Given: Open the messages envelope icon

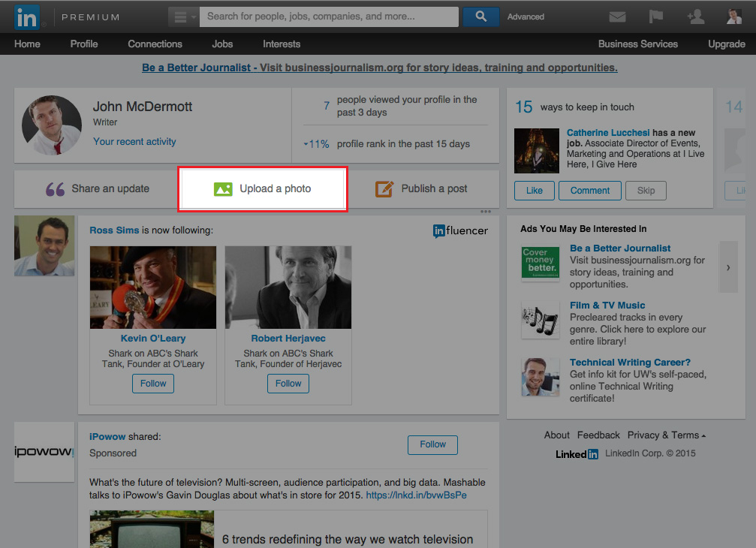Looking at the screenshot, I should point(617,17).
